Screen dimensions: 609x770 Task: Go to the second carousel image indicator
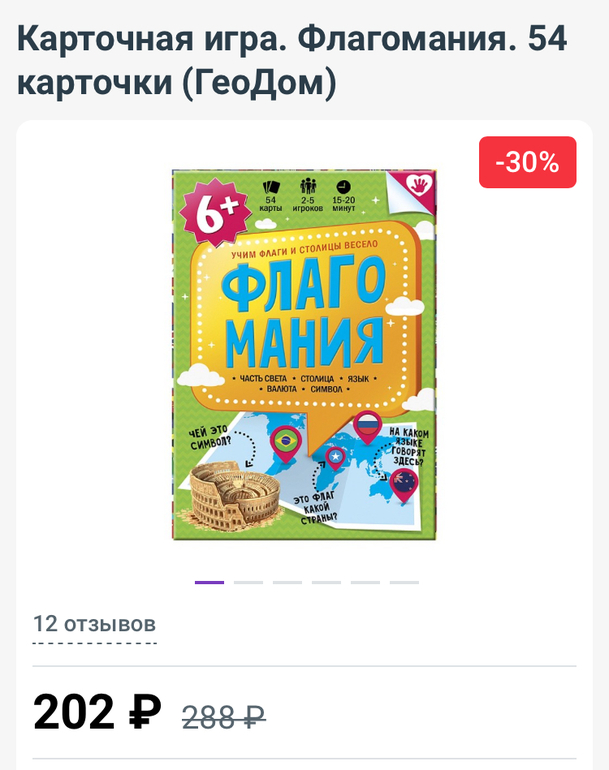pos(249,582)
